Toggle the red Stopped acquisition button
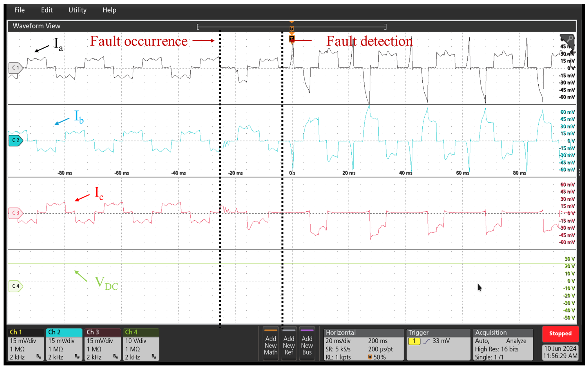Image resolution: width=588 pixels, height=369 pixels. pos(560,334)
